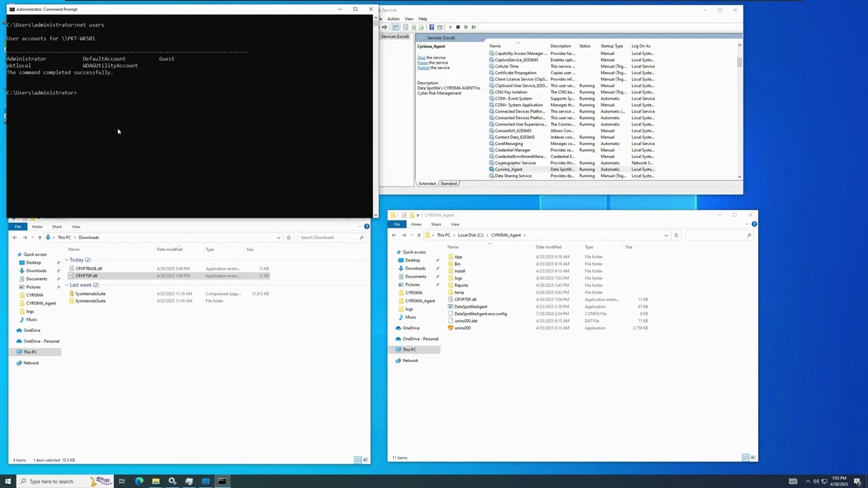Expand the ribbon in Downloads Explorer

click(359, 226)
